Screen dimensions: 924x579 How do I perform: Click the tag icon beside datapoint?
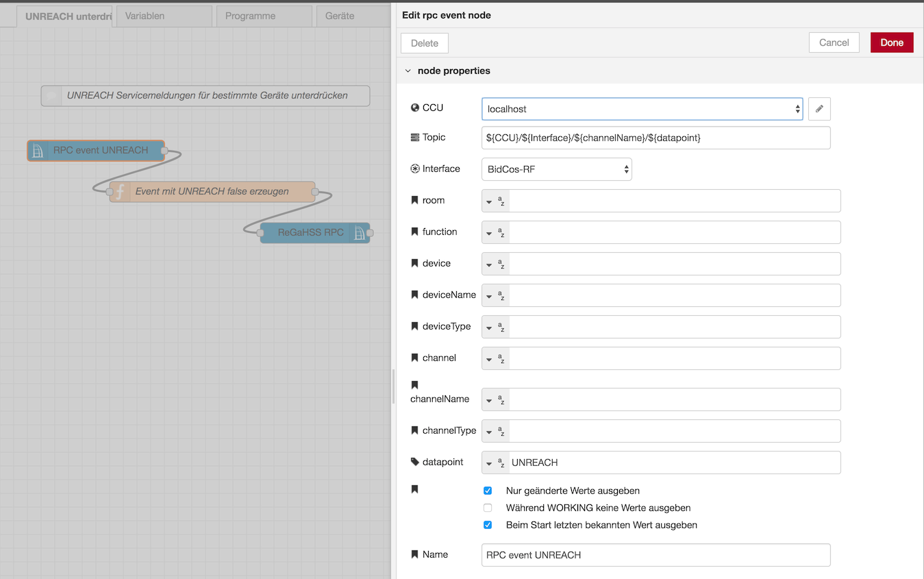414,462
